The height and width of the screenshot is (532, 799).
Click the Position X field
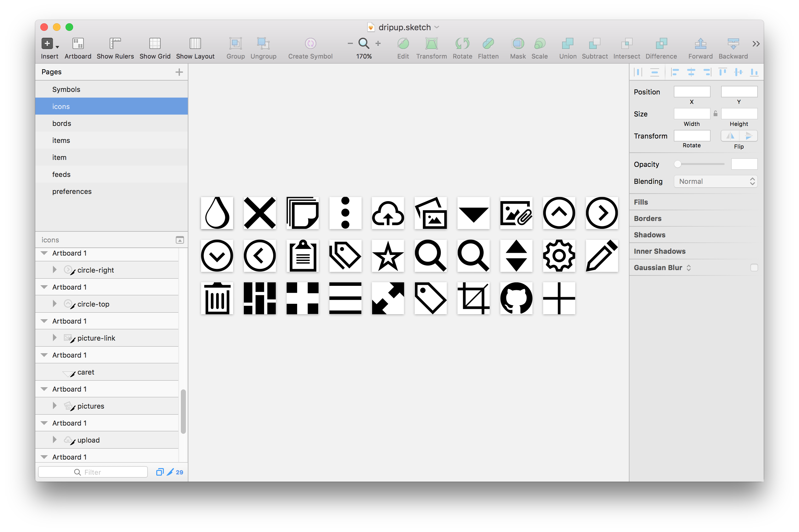pyautogui.click(x=692, y=92)
